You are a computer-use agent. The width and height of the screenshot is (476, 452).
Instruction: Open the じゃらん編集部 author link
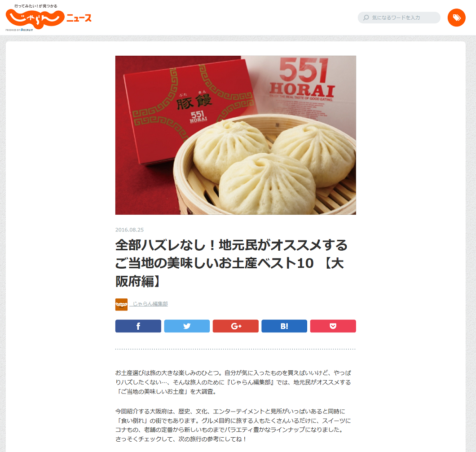(x=150, y=304)
